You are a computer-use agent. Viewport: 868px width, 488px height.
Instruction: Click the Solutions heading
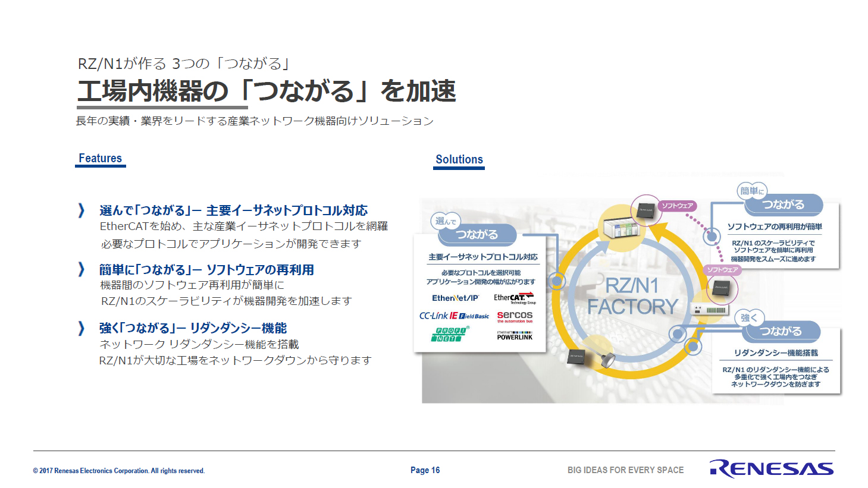[459, 159]
